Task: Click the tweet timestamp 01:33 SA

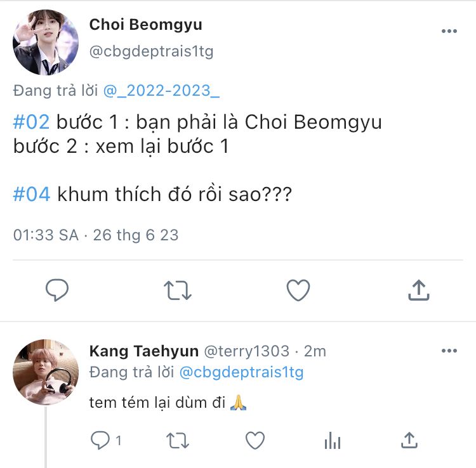Action: (x=46, y=235)
